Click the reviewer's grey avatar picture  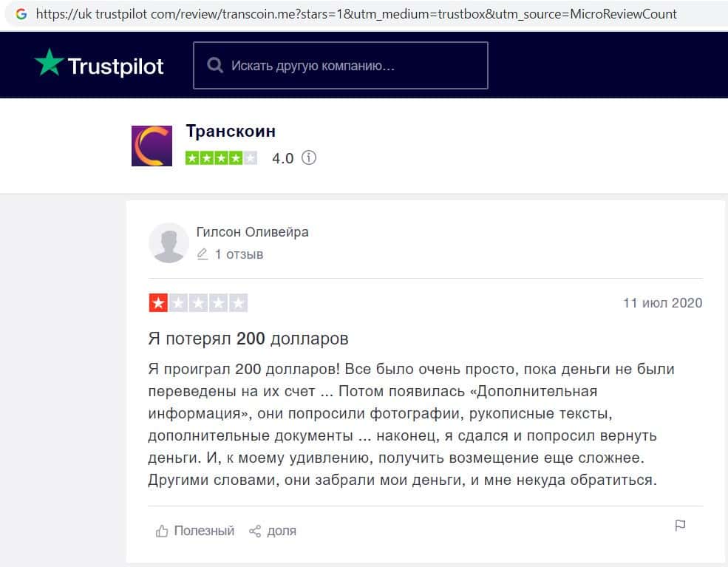point(169,242)
